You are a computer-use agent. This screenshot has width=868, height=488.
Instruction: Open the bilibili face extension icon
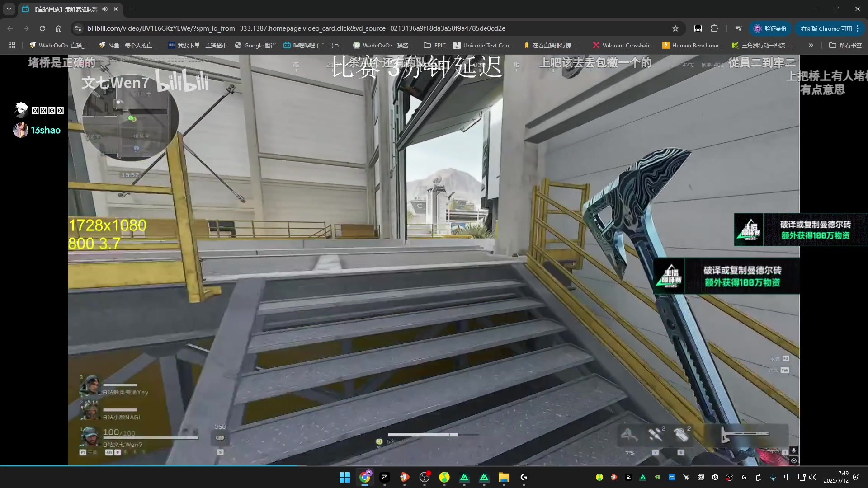click(698, 28)
